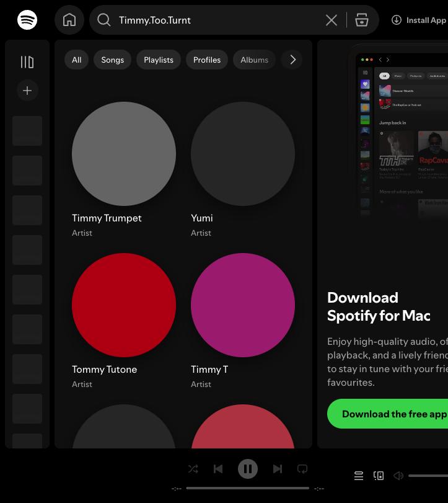
Task: Open Timmy Trumpet artist image
Action: [x=124, y=154]
